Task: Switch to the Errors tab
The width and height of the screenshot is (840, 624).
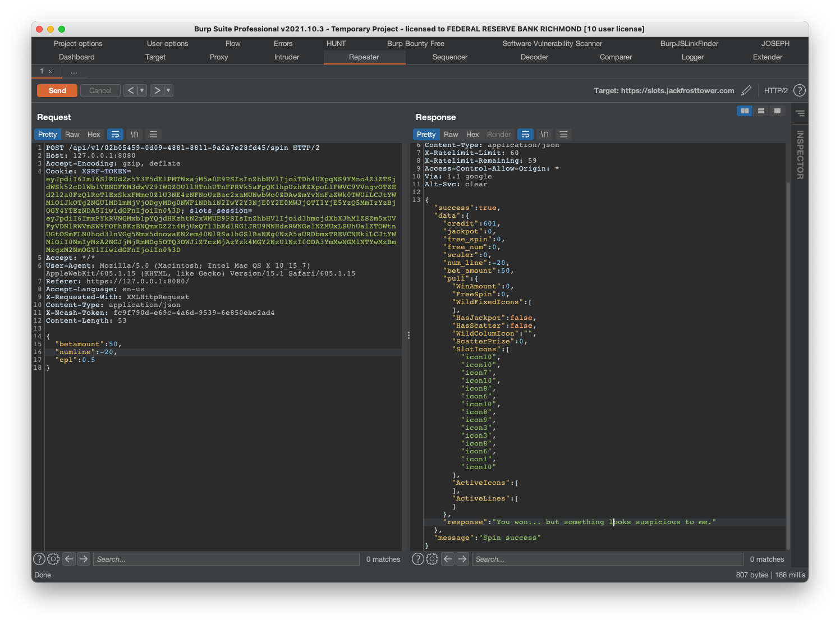Action: point(283,43)
